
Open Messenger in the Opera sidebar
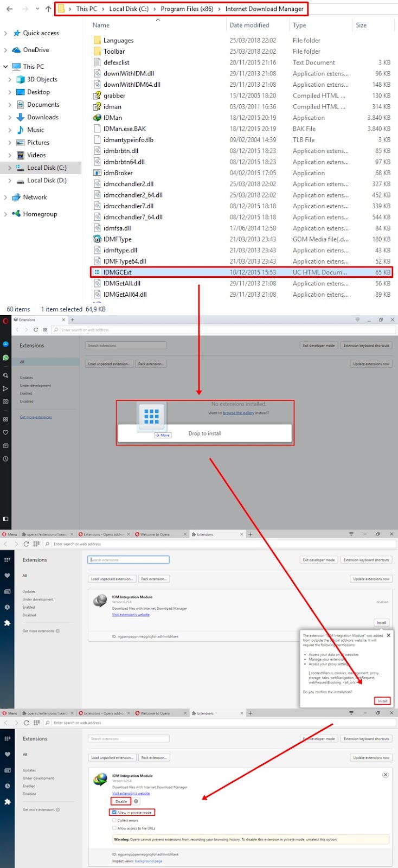[x=5, y=344]
